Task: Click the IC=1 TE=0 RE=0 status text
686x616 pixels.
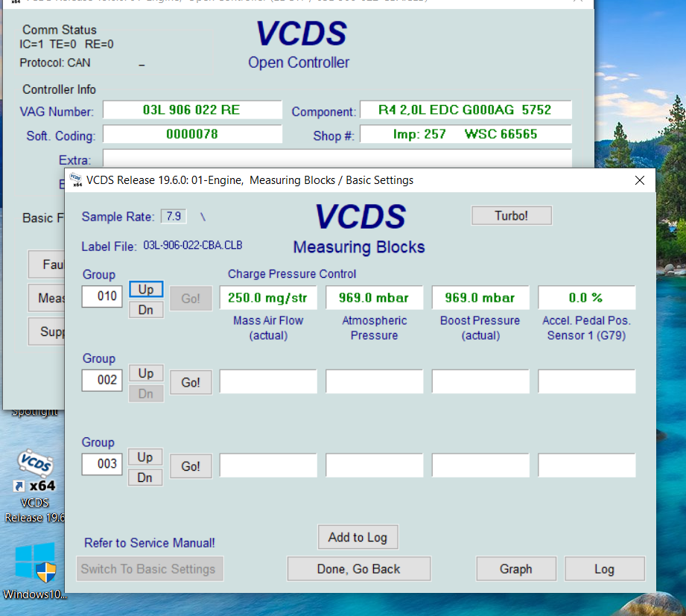Action: click(66, 44)
